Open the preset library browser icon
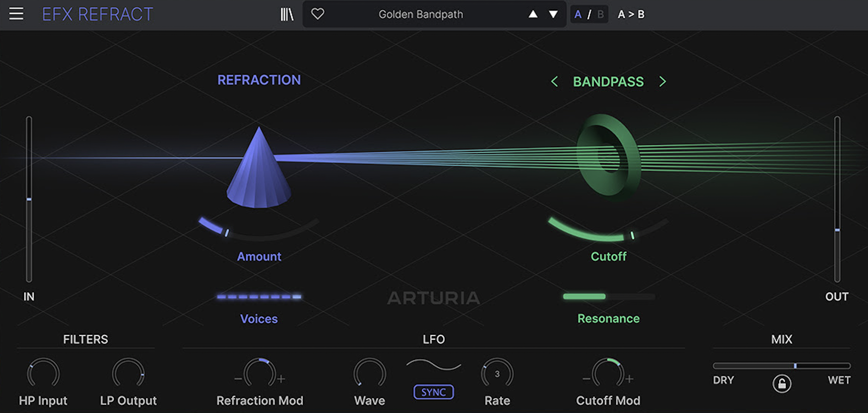 [x=287, y=14]
